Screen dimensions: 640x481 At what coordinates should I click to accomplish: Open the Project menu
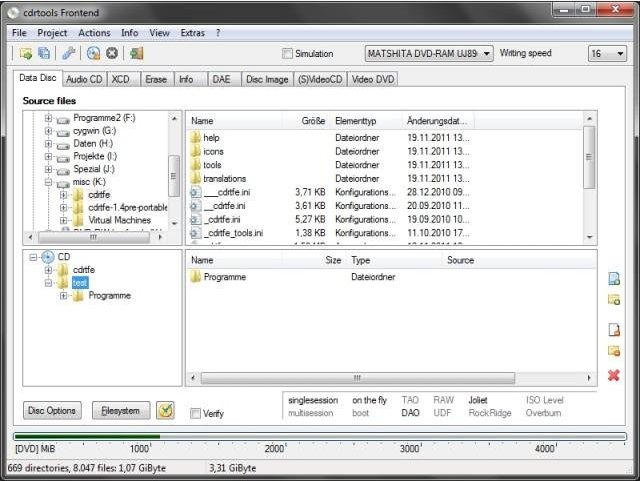point(52,33)
